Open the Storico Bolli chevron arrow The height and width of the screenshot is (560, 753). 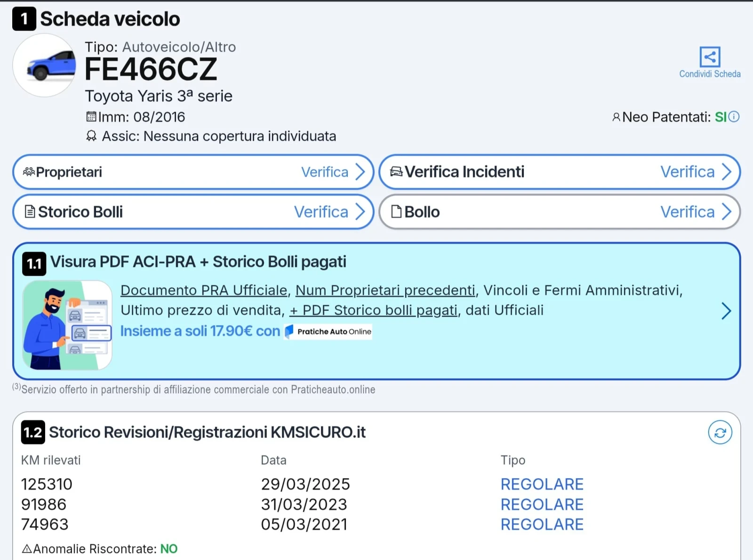pyautogui.click(x=360, y=212)
